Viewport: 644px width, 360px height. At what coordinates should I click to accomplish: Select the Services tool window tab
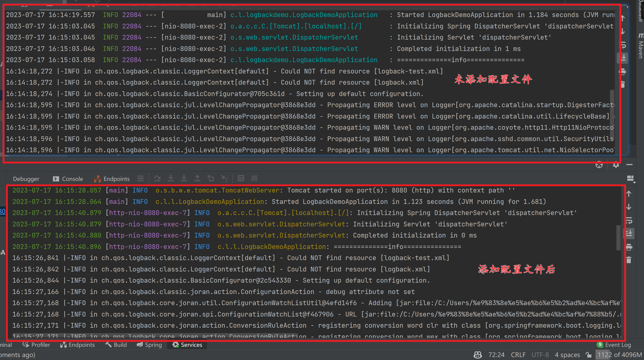[187, 345]
